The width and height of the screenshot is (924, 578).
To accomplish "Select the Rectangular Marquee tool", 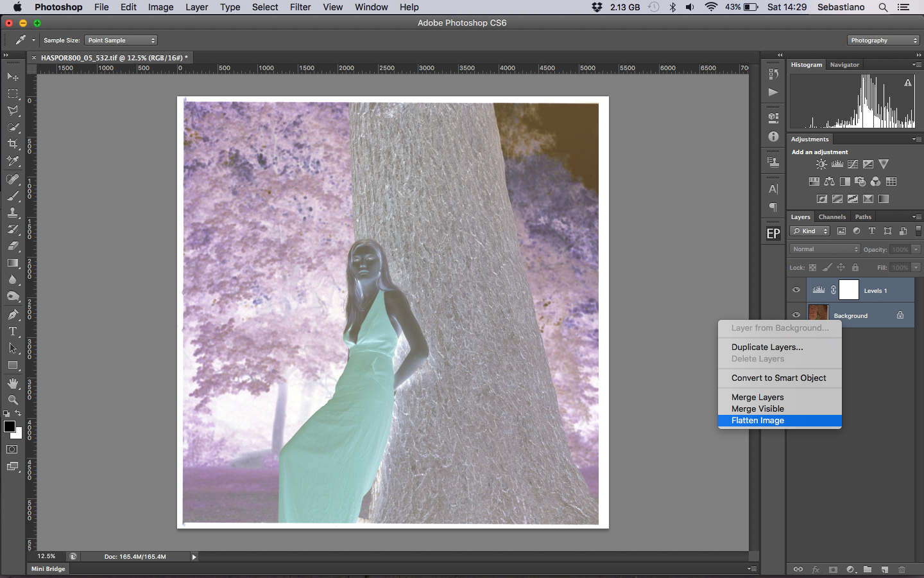I will pos(13,94).
